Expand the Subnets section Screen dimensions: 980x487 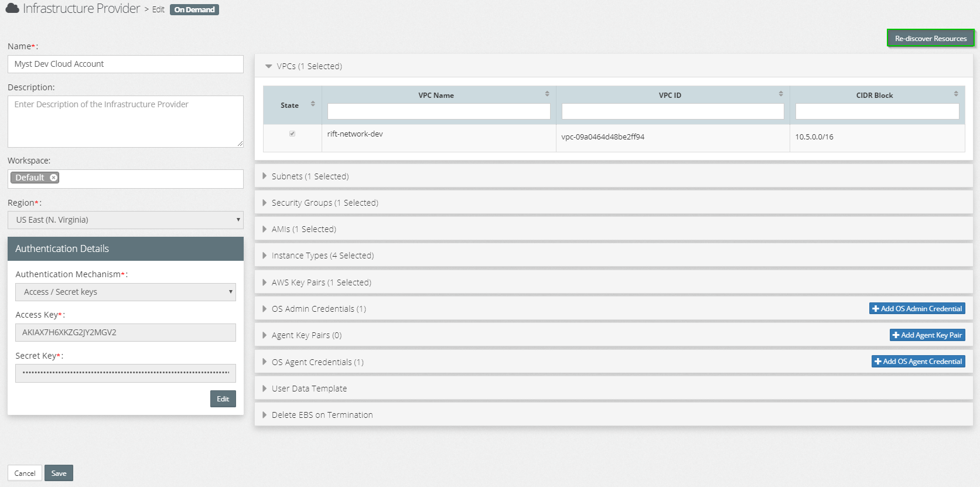pos(265,176)
